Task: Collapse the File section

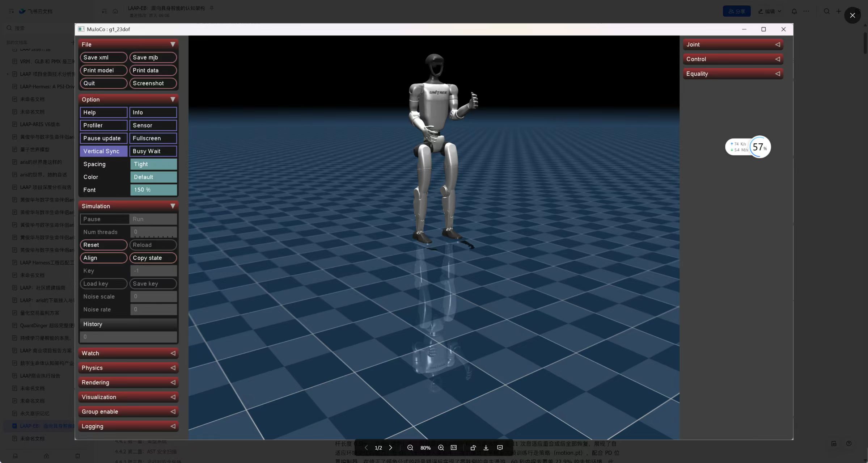Action: coord(128,44)
